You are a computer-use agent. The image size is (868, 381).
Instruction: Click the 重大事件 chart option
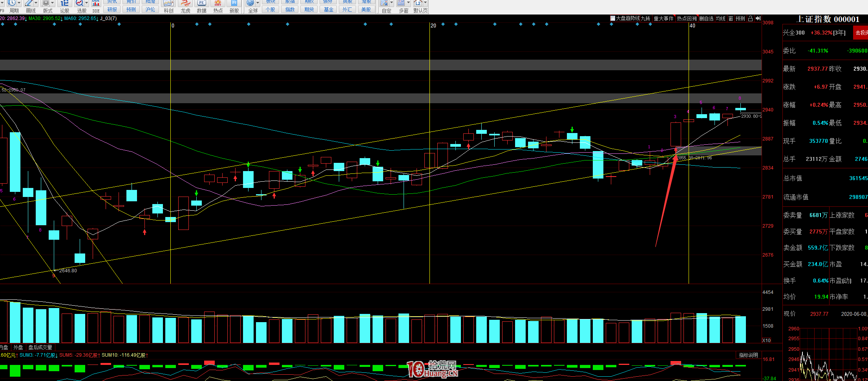click(x=663, y=18)
